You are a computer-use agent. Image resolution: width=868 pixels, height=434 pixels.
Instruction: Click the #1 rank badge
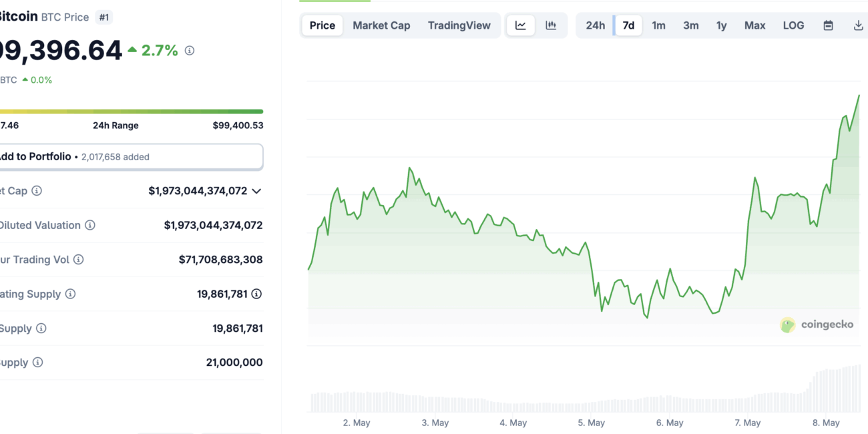[x=104, y=17]
